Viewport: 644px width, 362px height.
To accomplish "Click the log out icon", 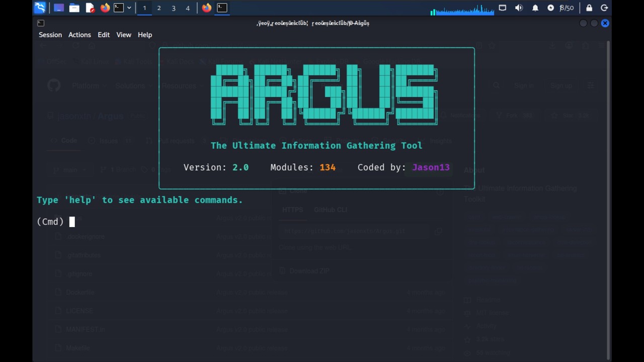I will 604,8.
